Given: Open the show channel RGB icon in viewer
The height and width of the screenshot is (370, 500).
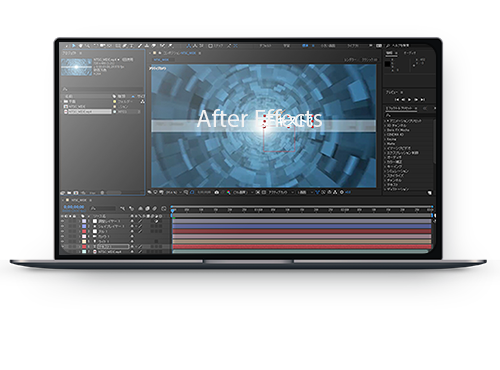Looking at the screenshot, I should coord(229,192).
